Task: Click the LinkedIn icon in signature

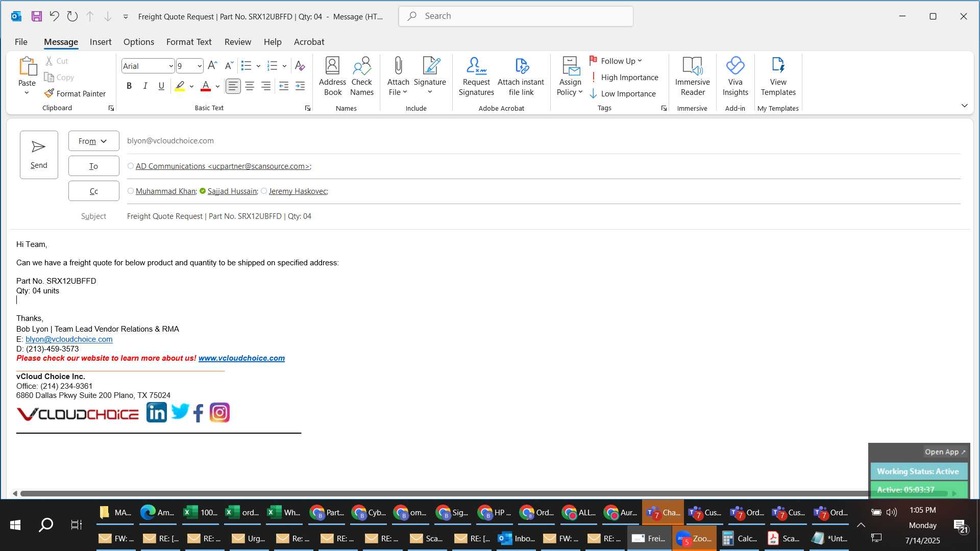Action: click(x=157, y=412)
